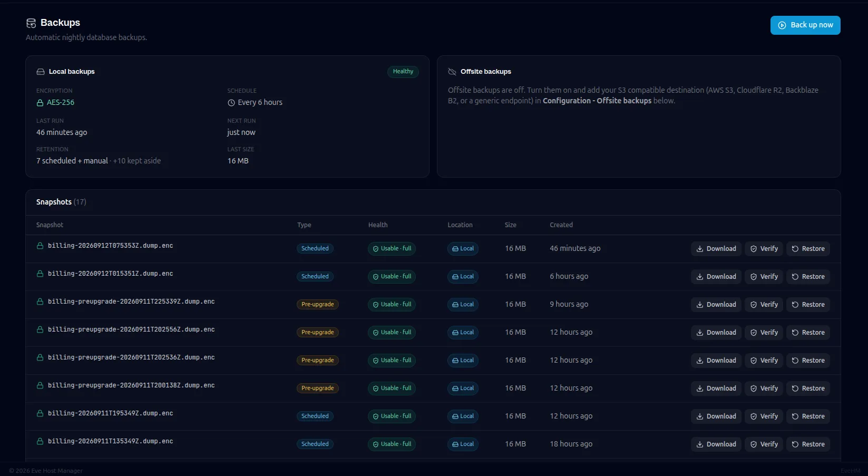This screenshot has width=868, height=476.
Task: Click the Location column header
Action: pos(460,225)
